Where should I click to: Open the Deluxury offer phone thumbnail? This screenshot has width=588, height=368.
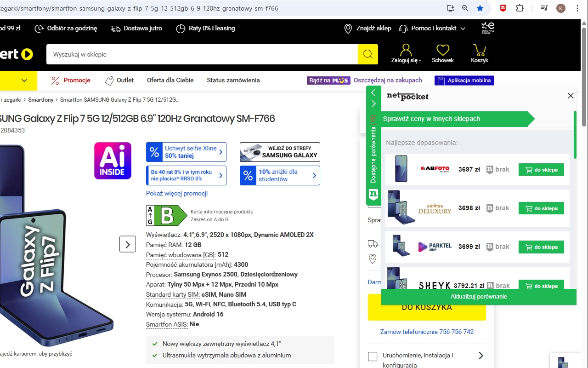click(401, 207)
